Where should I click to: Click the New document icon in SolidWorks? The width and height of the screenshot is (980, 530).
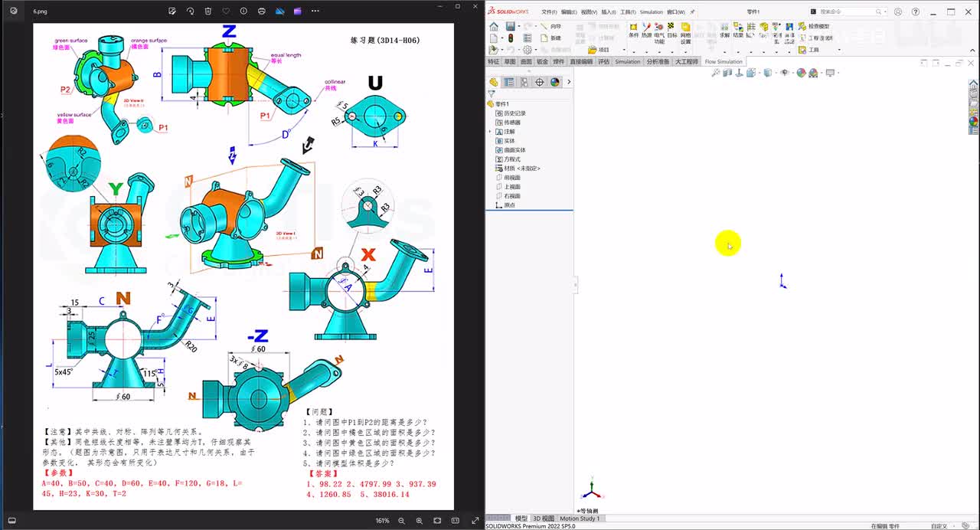494,38
